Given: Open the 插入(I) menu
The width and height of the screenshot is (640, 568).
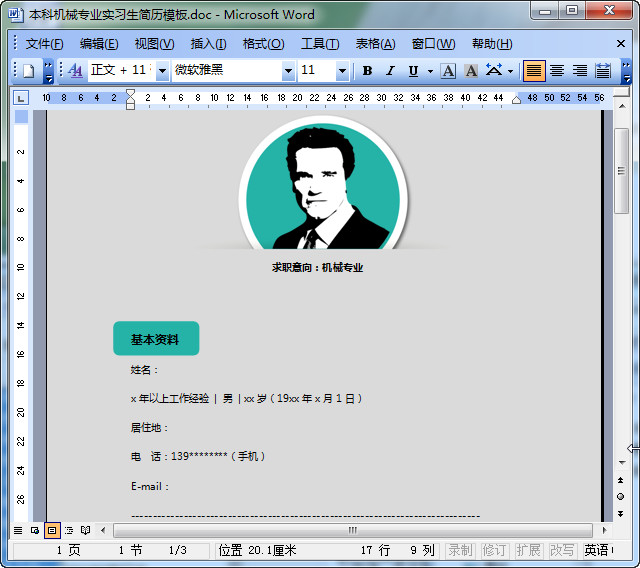Looking at the screenshot, I should [208, 44].
